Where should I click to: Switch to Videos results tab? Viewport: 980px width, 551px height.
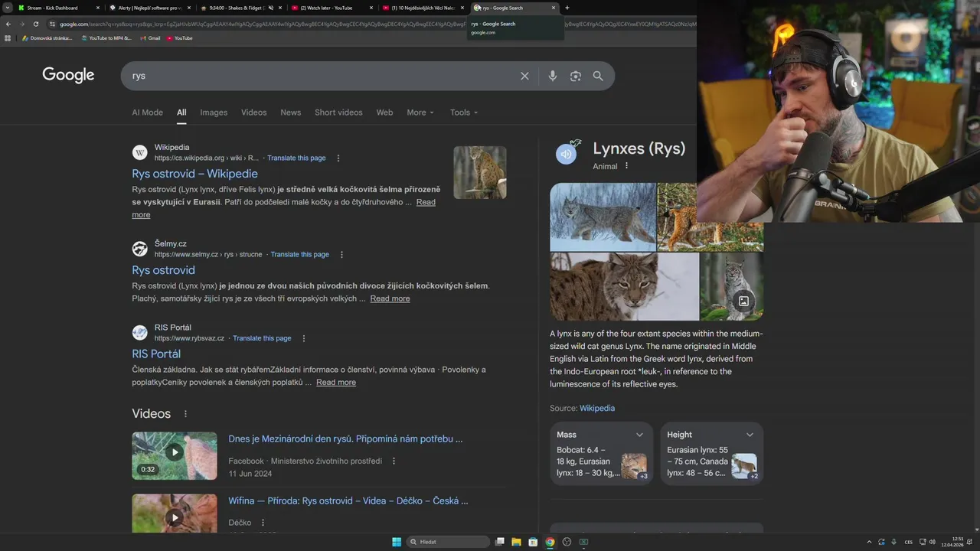point(253,112)
